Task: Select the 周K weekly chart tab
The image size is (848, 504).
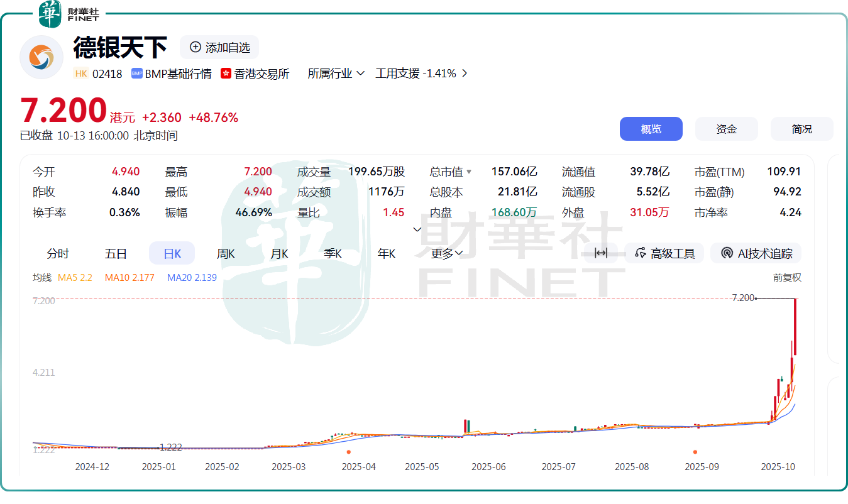Action: [226, 253]
